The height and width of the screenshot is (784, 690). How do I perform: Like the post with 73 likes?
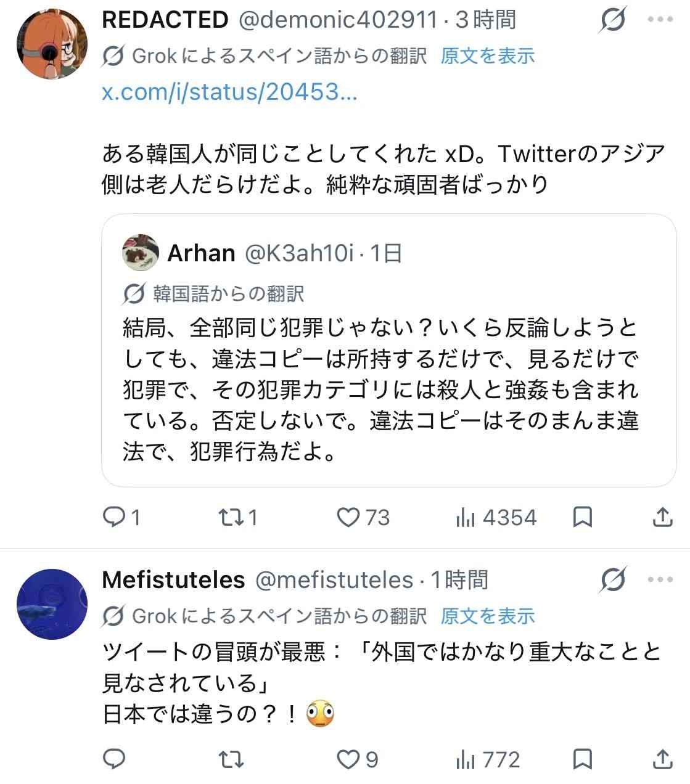[x=348, y=517]
